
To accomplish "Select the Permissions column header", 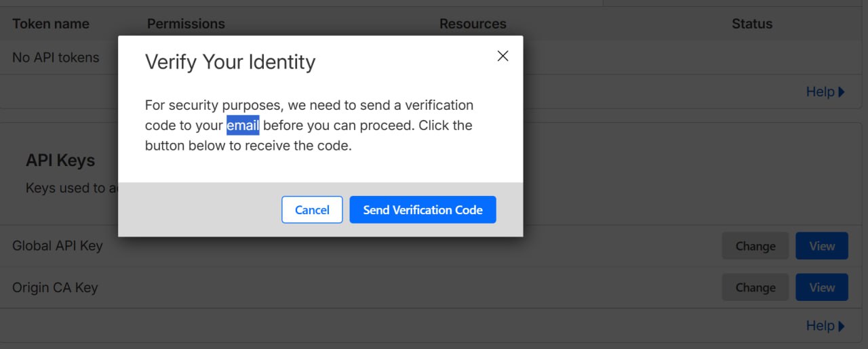I will click(186, 24).
